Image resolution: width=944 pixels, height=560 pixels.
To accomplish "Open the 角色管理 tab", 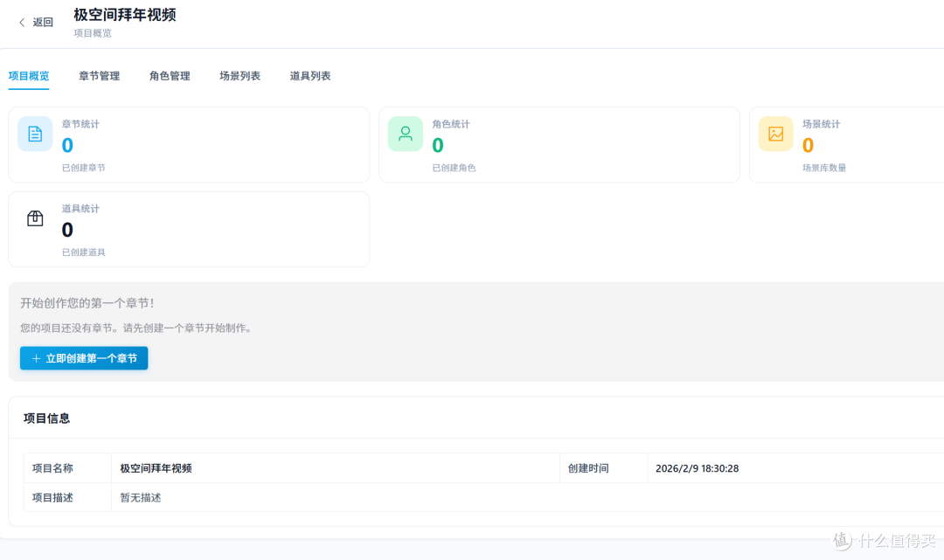I will pyautogui.click(x=170, y=76).
